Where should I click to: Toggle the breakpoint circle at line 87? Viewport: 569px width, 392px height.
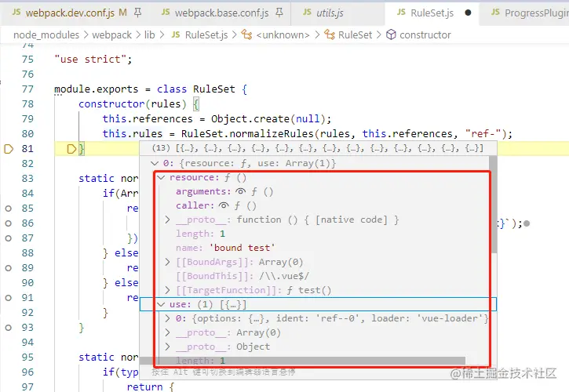pos(9,238)
